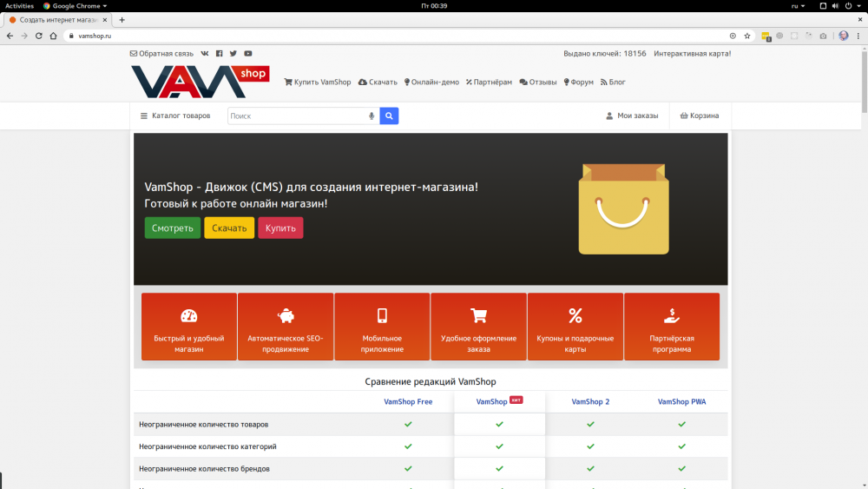Open the Удобное оформление заказа tile
Image resolution: width=868 pixels, height=489 pixels.
coord(479,327)
